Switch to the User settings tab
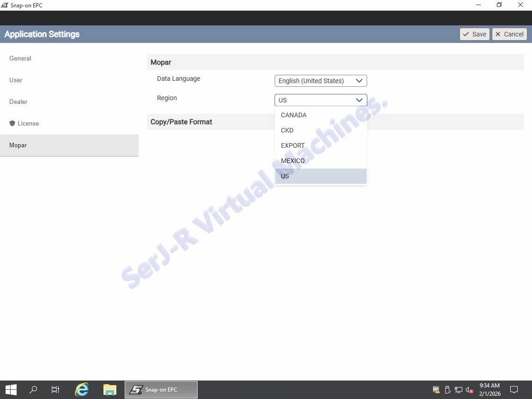532x399 pixels. click(x=16, y=80)
